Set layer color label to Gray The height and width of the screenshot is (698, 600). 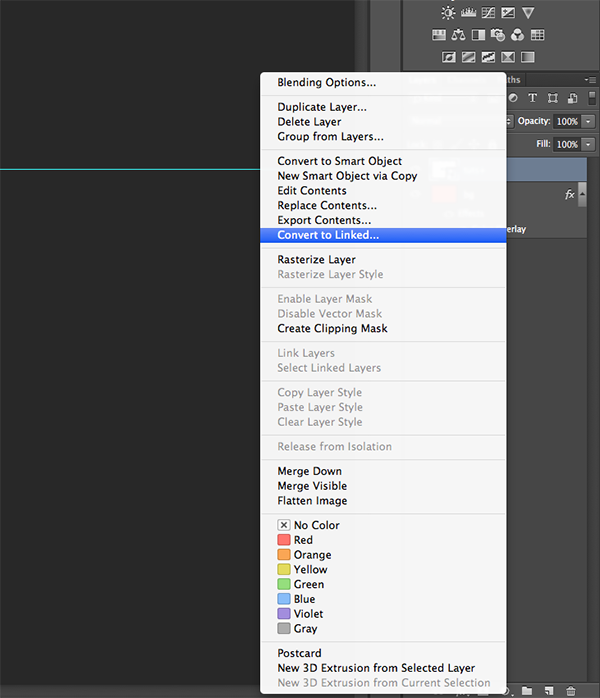[297, 629]
